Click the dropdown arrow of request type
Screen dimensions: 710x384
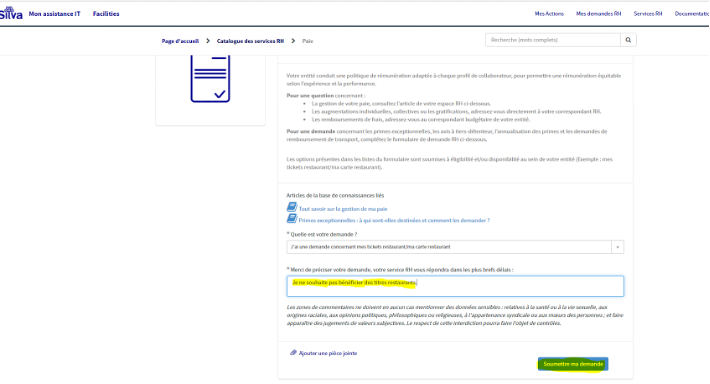(618, 247)
